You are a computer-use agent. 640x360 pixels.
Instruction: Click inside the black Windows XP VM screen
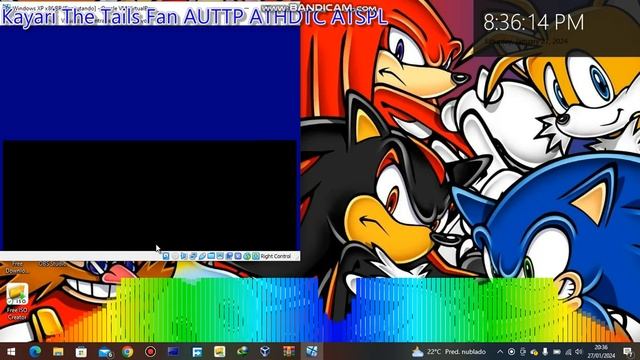149,195
